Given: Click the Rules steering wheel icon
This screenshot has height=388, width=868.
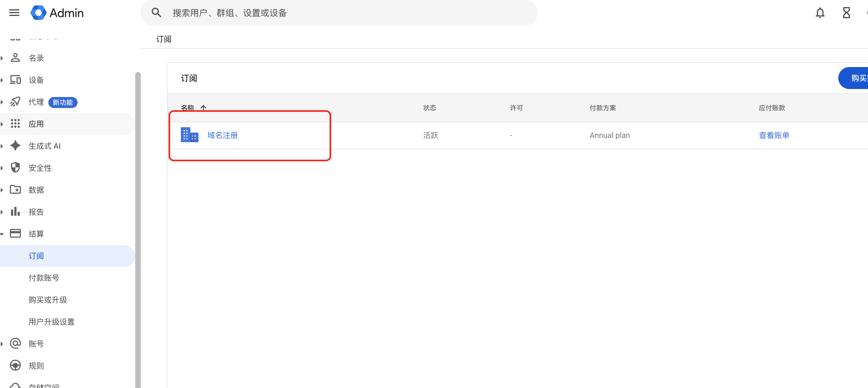Looking at the screenshot, I should pos(15,365).
